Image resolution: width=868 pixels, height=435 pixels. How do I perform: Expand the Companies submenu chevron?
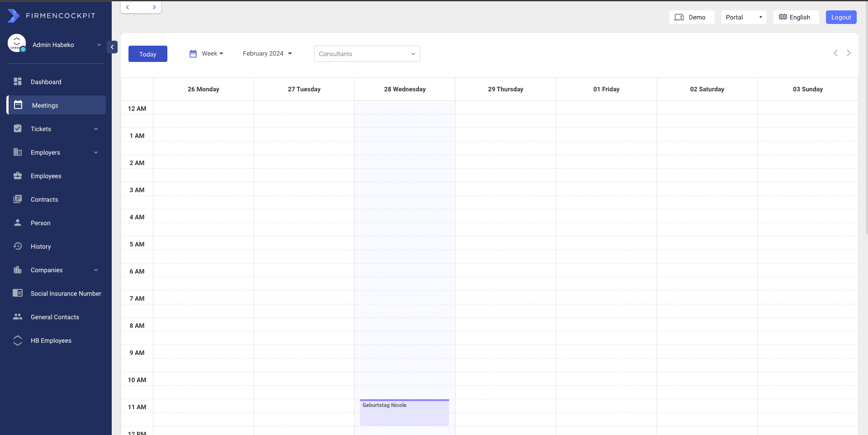click(x=96, y=270)
